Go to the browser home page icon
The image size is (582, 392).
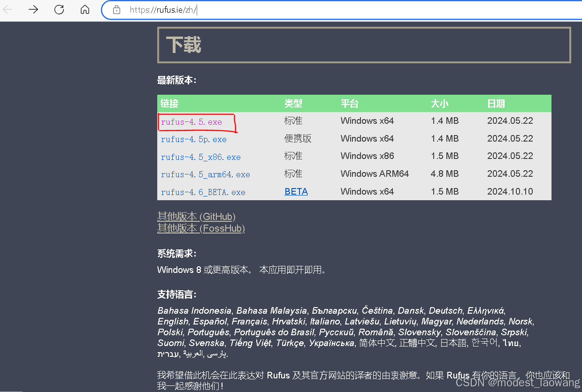tap(85, 9)
